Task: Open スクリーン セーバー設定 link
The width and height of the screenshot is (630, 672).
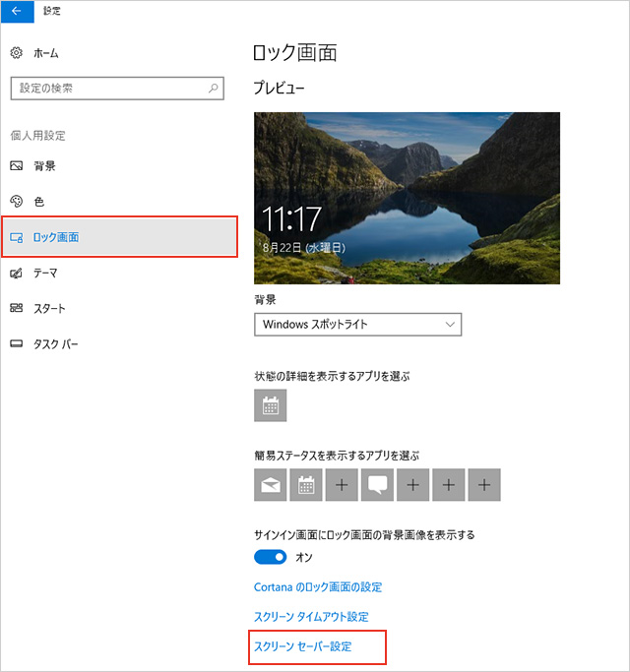Action: tap(303, 646)
